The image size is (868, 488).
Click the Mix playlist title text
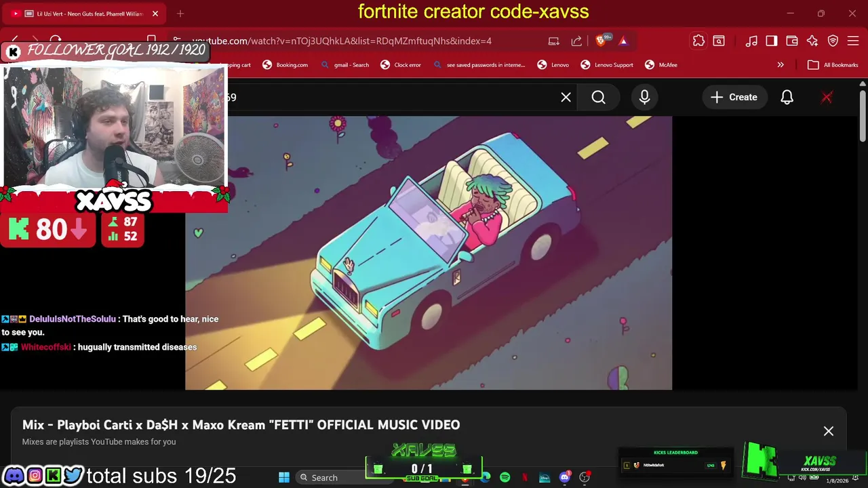tap(241, 425)
